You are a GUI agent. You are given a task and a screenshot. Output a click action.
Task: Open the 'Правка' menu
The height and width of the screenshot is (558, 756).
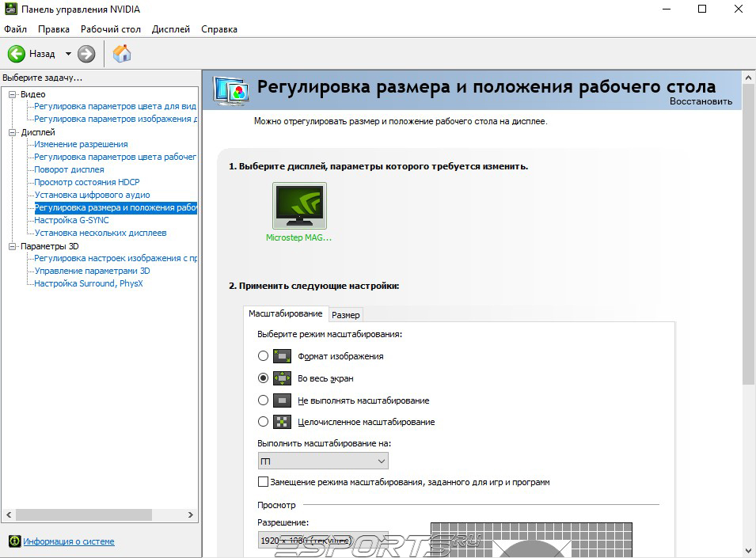(54, 29)
